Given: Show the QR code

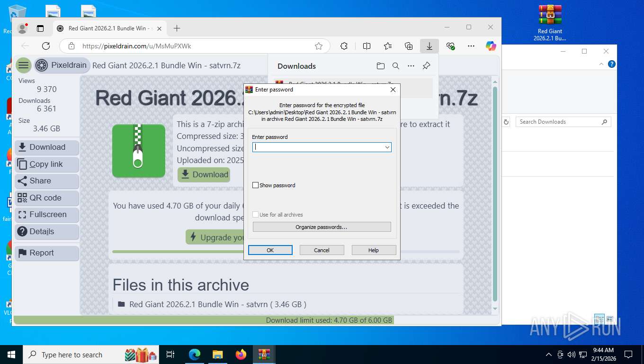Looking at the screenshot, I should point(47,198).
